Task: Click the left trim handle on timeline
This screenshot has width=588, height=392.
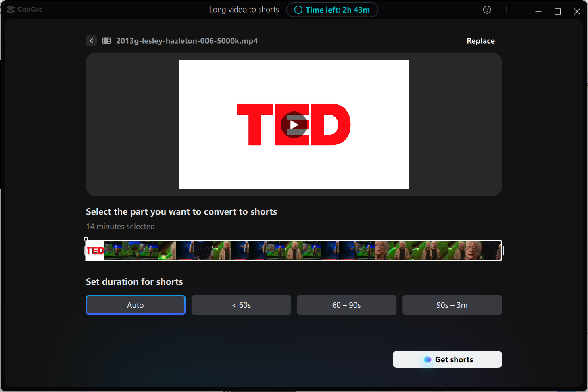Action: [x=86, y=250]
